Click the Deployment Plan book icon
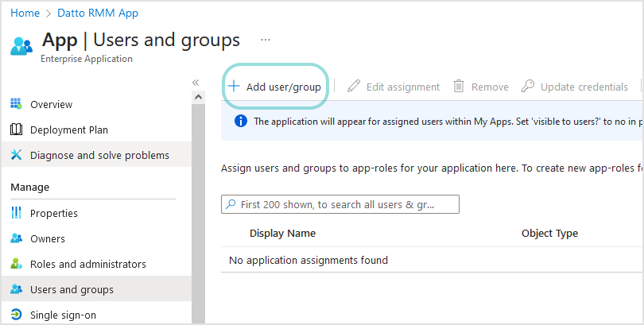 pos(16,130)
